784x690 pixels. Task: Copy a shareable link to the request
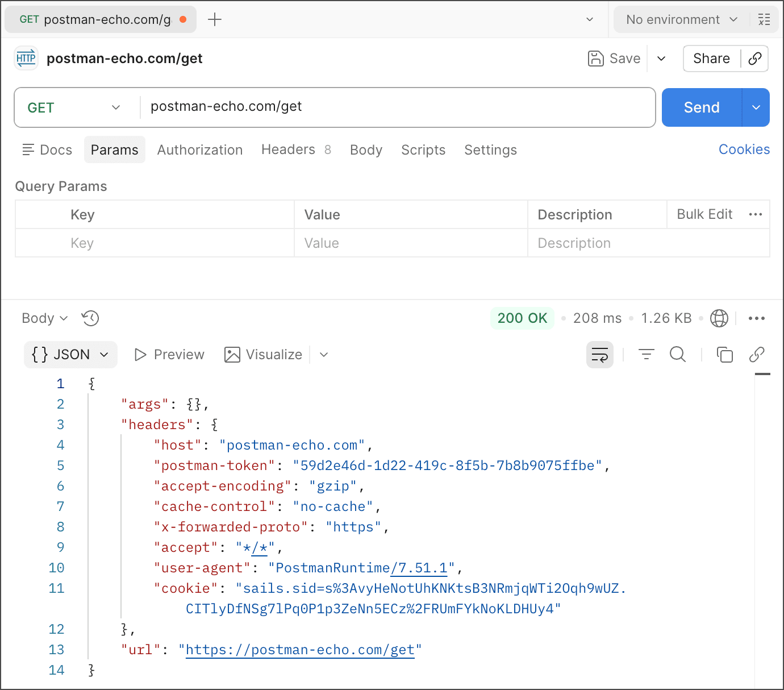coord(755,59)
